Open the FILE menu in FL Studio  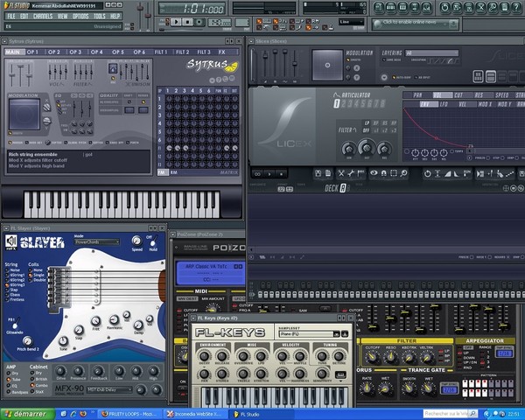(11, 16)
